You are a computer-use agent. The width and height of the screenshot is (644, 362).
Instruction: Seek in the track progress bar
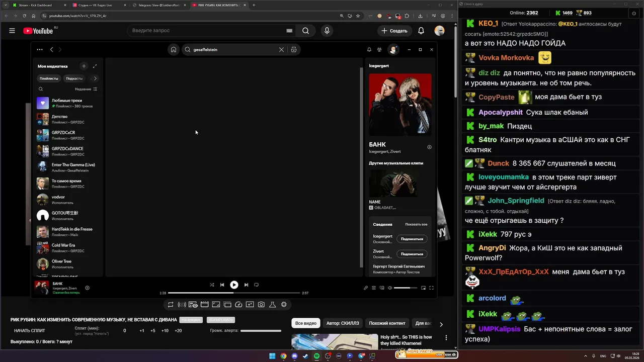(x=234, y=293)
